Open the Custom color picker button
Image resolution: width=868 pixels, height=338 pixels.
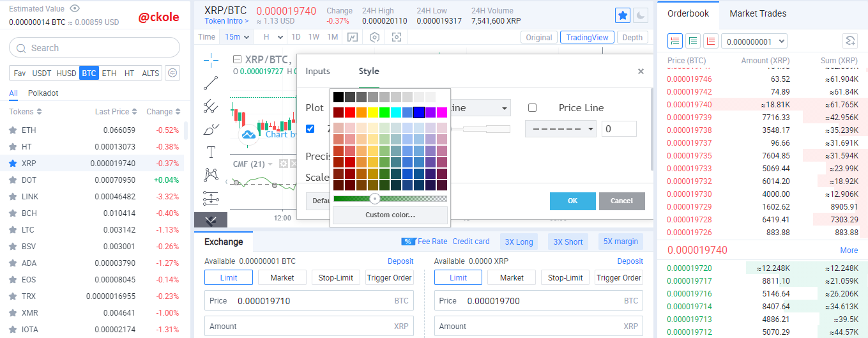tap(390, 215)
